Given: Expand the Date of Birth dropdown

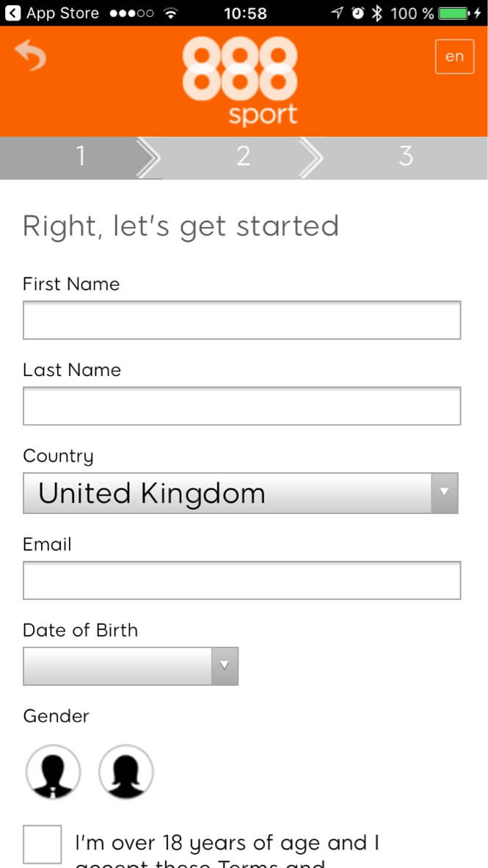Looking at the screenshot, I should pos(131,666).
